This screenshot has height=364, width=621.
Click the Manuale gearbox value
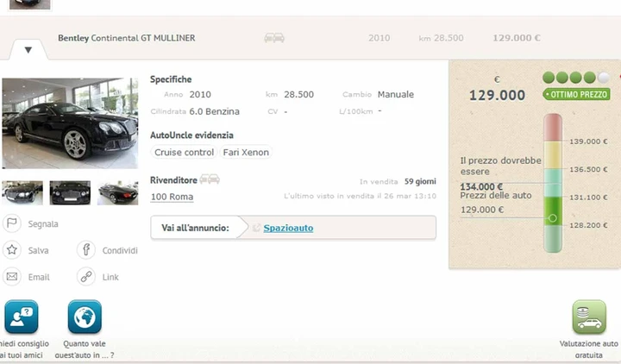tap(396, 94)
